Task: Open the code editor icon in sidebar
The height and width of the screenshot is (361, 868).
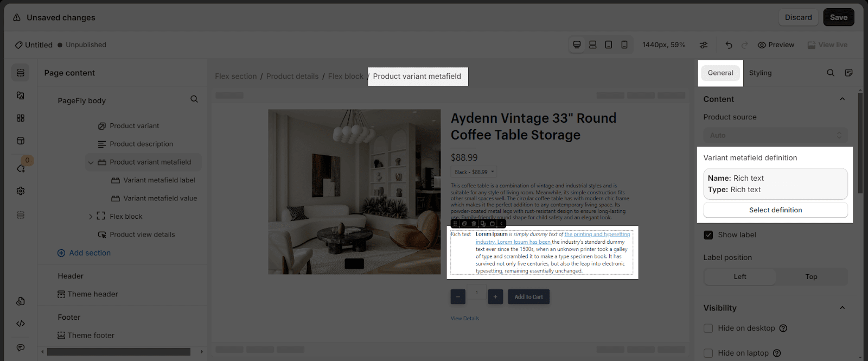Action: point(21,324)
